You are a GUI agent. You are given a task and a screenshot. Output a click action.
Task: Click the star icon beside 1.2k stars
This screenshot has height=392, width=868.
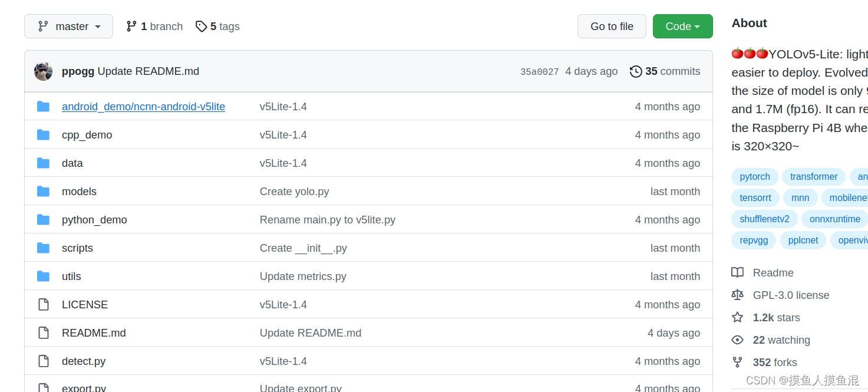click(737, 317)
